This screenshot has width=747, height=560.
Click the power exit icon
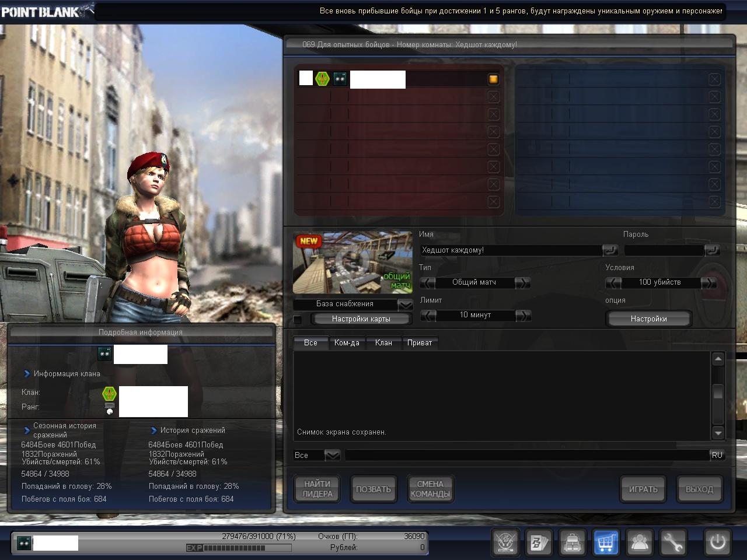click(x=717, y=542)
